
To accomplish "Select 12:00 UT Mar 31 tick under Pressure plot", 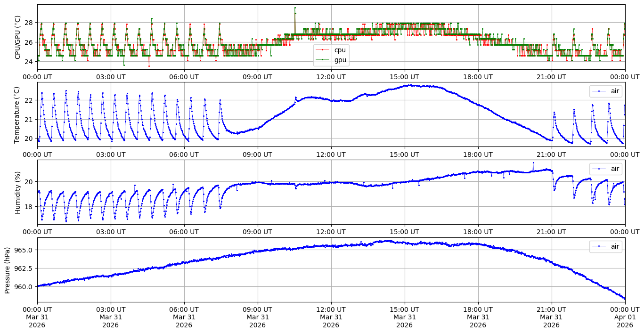I will (x=331, y=317).
